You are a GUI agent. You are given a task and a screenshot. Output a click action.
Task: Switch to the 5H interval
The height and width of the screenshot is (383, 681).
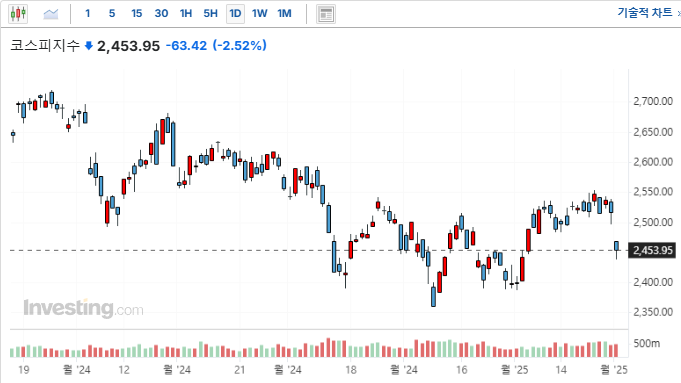(211, 13)
